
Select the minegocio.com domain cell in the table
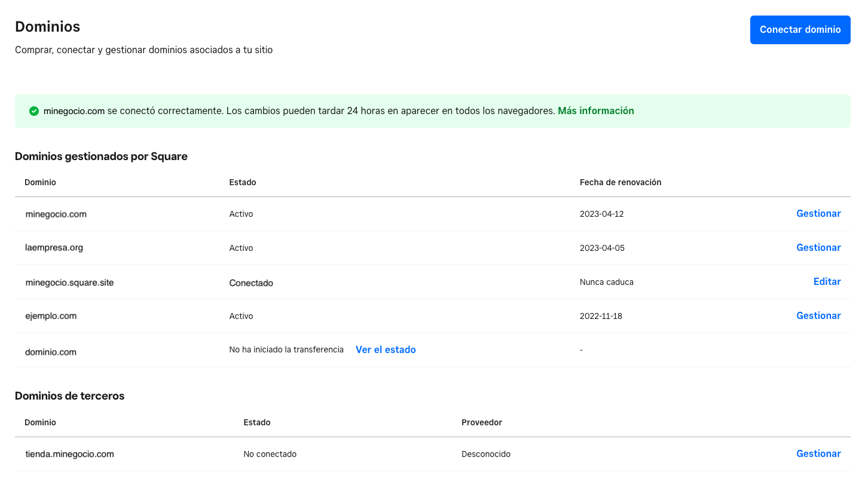click(56, 214)
